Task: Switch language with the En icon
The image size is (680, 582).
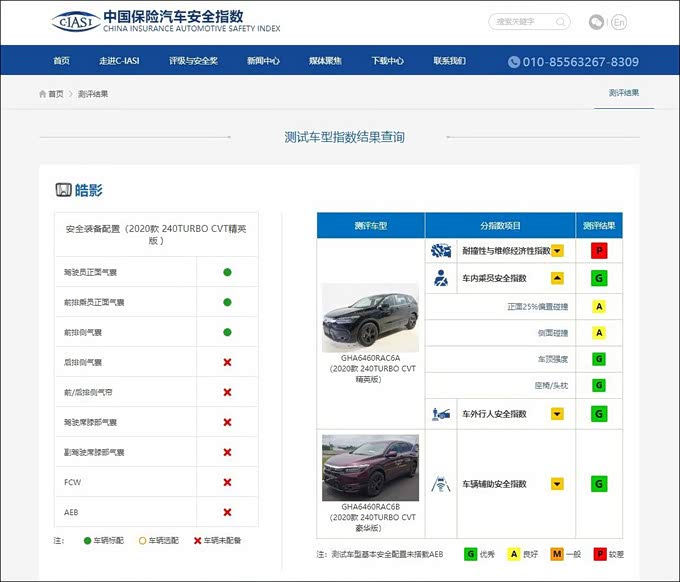Action: (x=619, y=22)
